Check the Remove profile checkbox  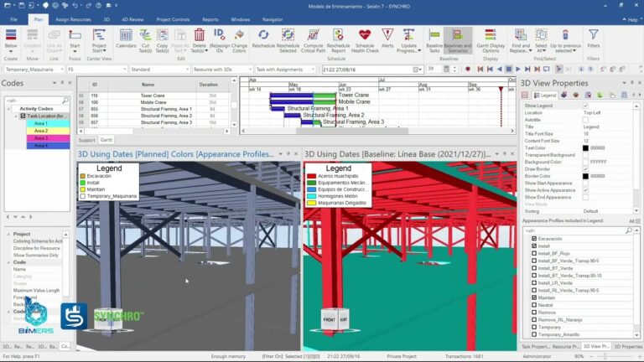click(534, 313)
